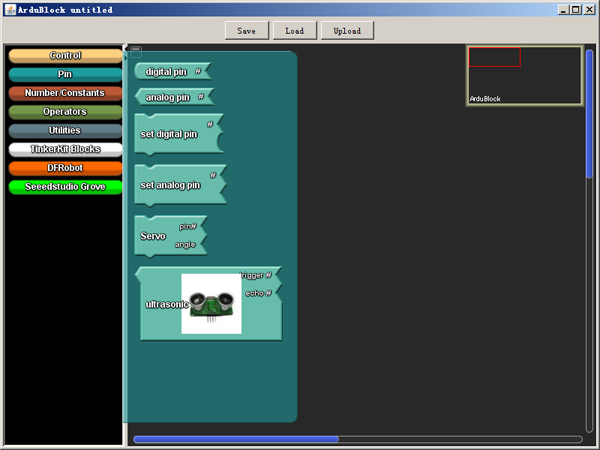Viewport: 600px width, 450px height.
Task: Click the ArduBlock Java title bar icon
Action: (x=10, y=10)
